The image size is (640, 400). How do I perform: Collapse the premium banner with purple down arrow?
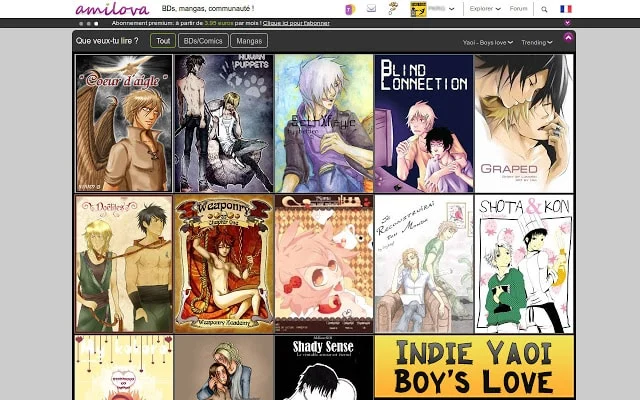point(567,23)
